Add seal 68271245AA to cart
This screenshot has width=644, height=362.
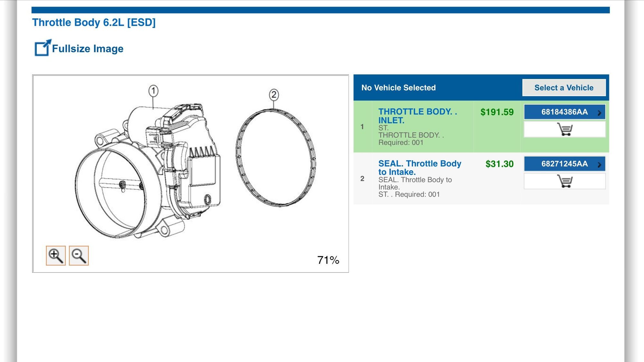pyautogui.click(x=564, y=181)
